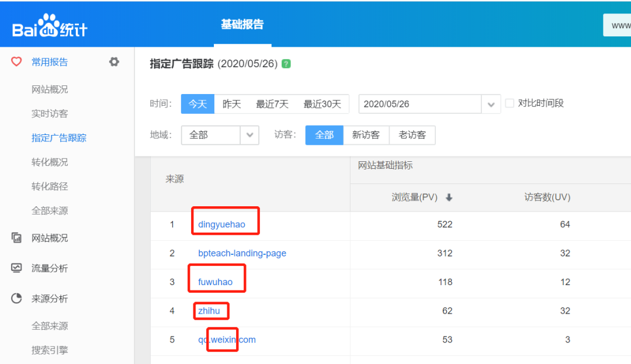Image resolution: width=631 pixels, height=364 pixels.
Task: Expand the 地域 全部 dropdown
Action: click(249, 135)
